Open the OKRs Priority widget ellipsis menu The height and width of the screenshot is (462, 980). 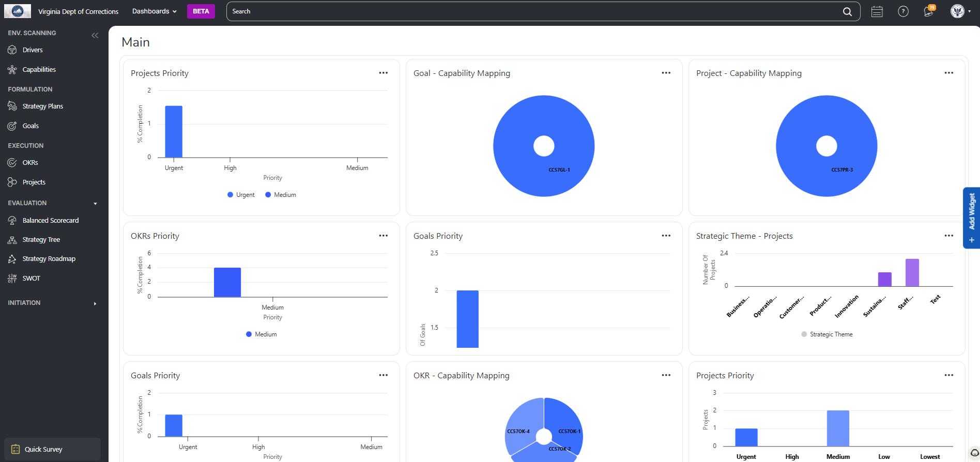point(384,236)
